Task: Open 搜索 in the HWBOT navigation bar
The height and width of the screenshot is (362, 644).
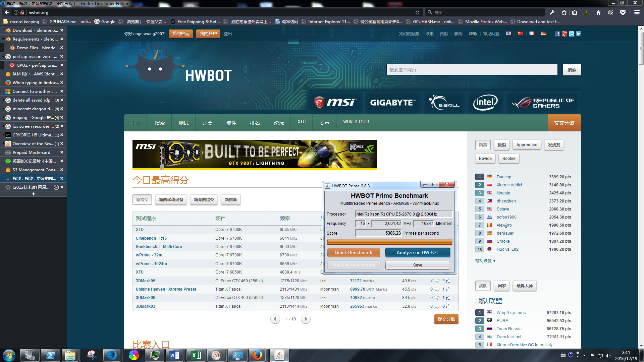Action: click(160, 123)
